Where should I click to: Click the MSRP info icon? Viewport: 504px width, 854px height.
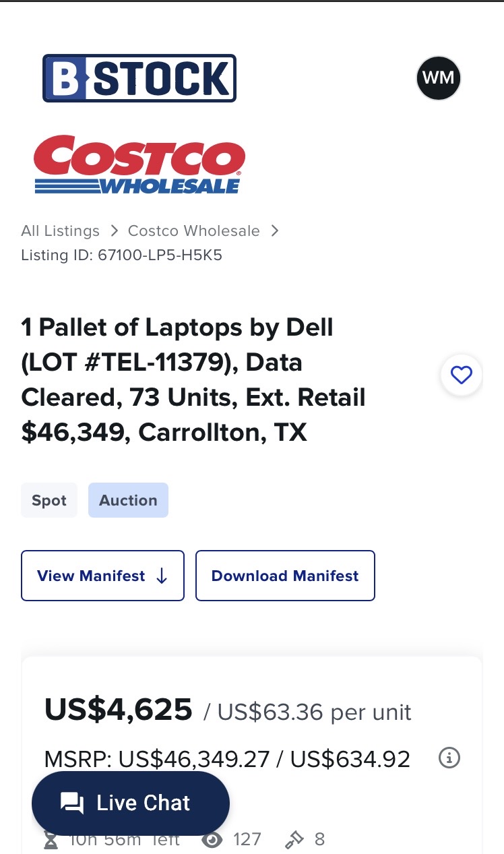point(449,758)
